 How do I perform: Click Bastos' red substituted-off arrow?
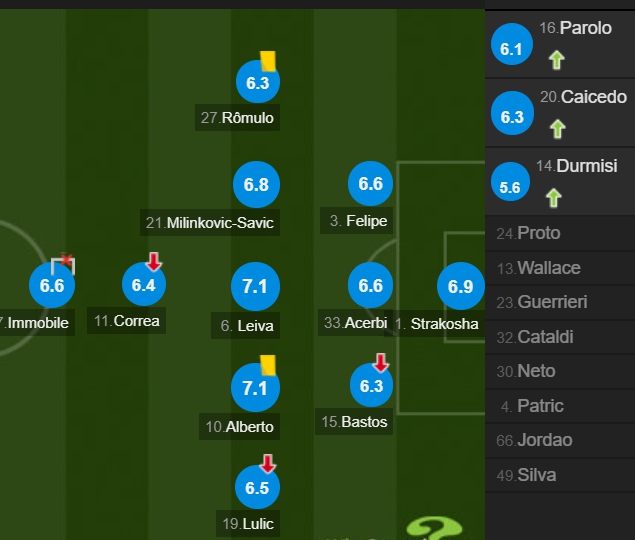[381, 363]
